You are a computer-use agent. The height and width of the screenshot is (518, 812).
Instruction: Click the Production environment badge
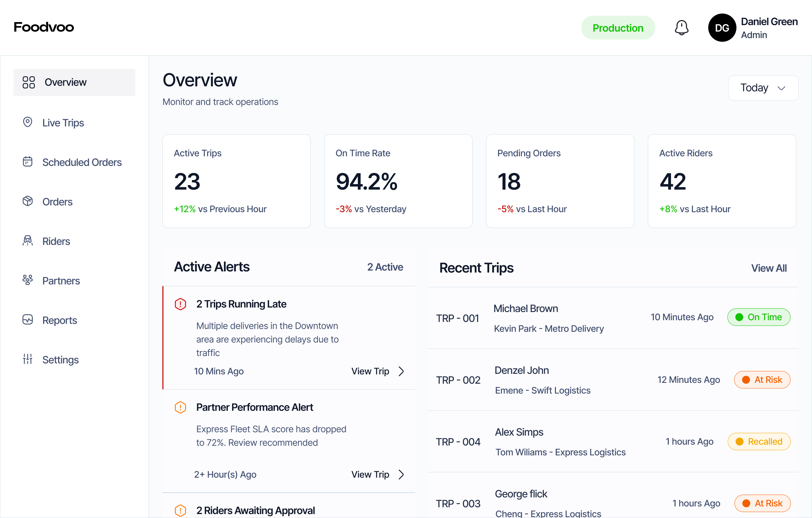pos(618,28)
